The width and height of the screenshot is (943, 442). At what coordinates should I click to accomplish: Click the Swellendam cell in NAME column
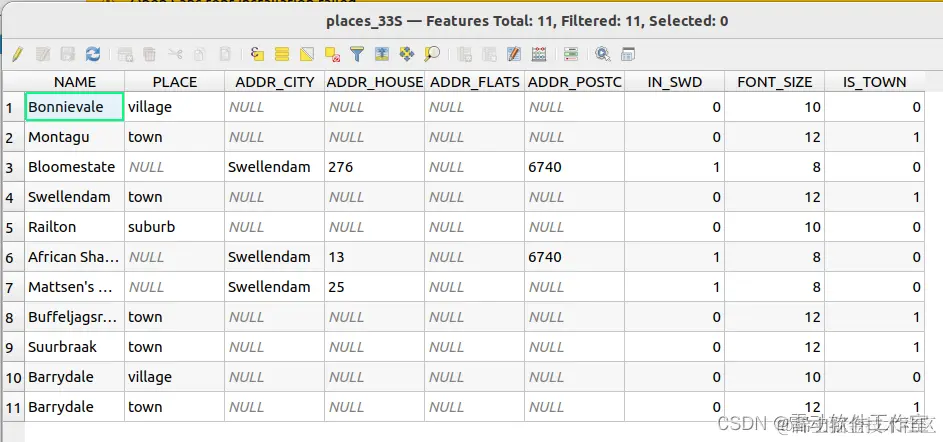click(75, 197)
